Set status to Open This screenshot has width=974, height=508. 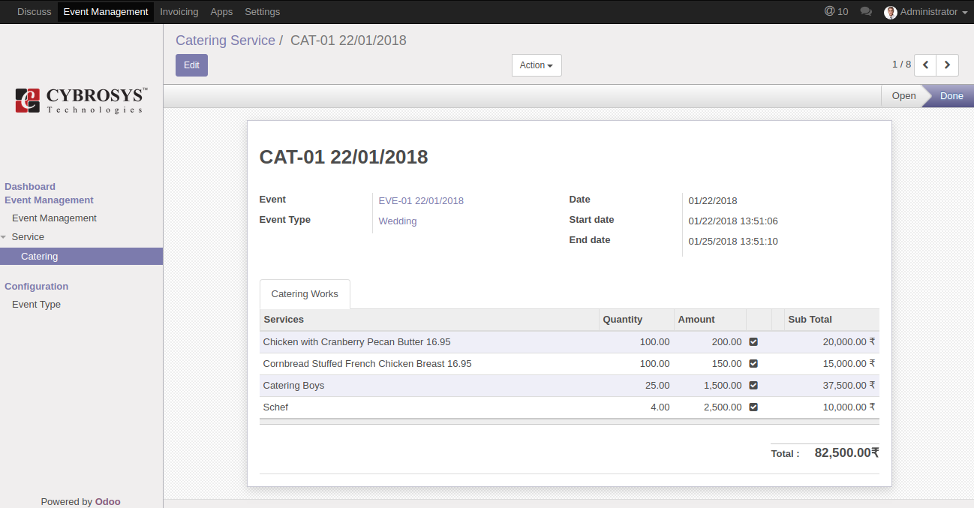tap(904, 96)
